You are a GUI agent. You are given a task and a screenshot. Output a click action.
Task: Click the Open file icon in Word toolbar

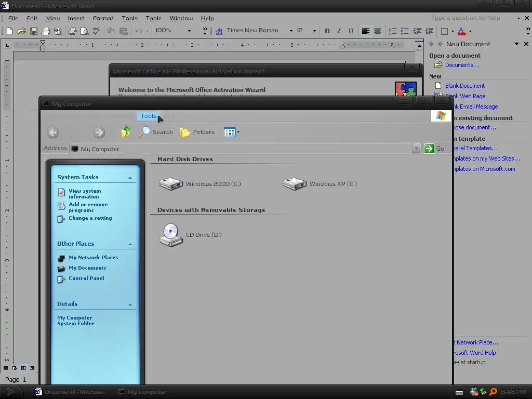point(21,31)
